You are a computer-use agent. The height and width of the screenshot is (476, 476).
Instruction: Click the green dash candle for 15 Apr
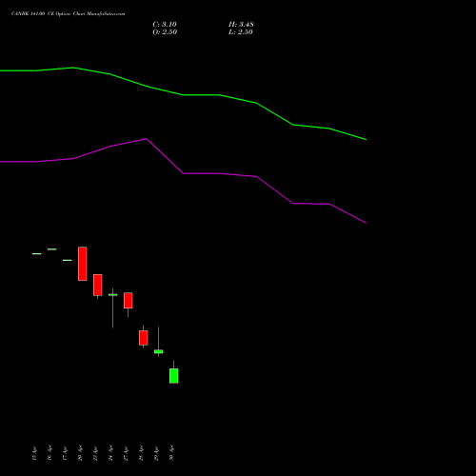37,254
